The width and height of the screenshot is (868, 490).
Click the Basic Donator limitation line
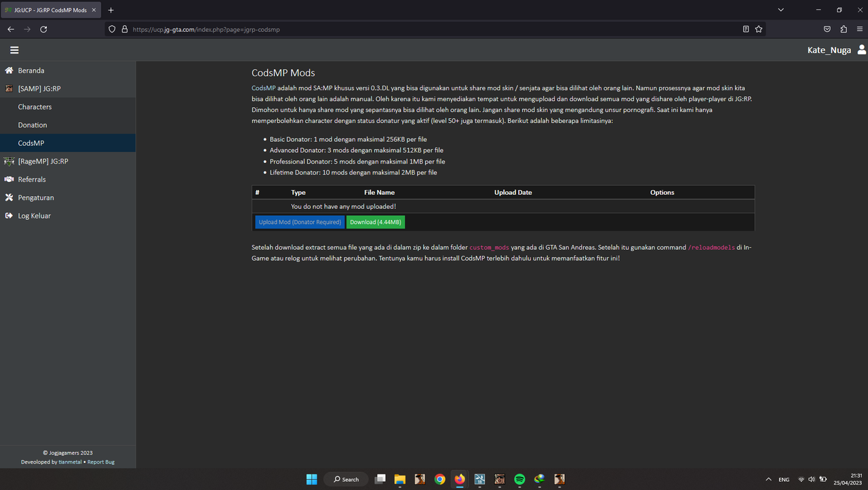pos(348,139)
